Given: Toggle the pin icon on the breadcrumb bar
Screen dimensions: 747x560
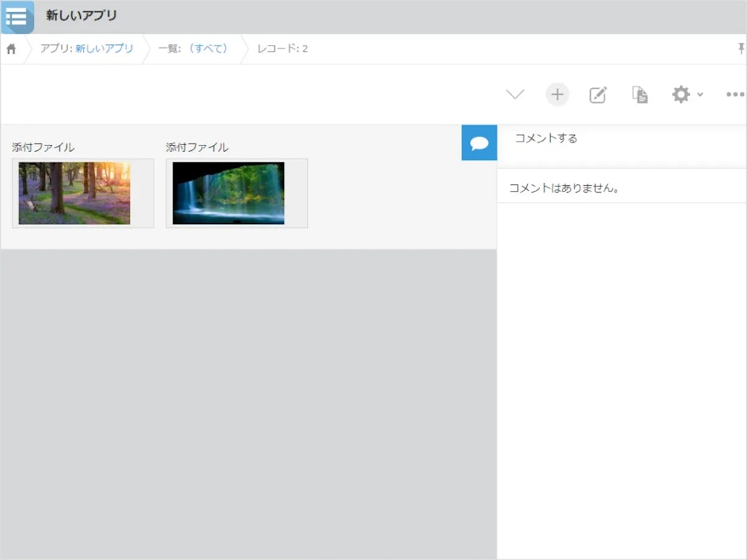Looking at the screenshot, I should pyautogui.click(x=742, y=49).
